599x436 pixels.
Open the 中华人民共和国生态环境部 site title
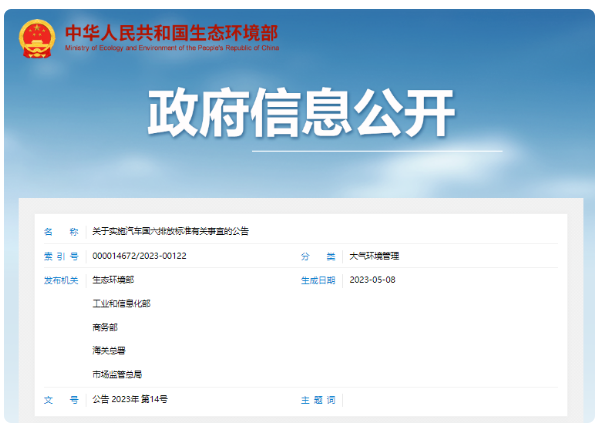(x=172, y=33)
